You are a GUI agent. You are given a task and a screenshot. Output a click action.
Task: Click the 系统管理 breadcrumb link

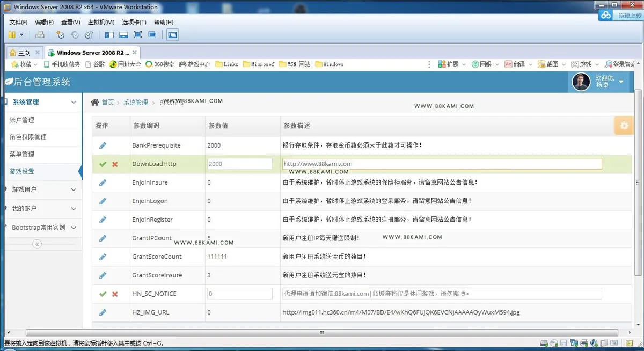[135, 103]
